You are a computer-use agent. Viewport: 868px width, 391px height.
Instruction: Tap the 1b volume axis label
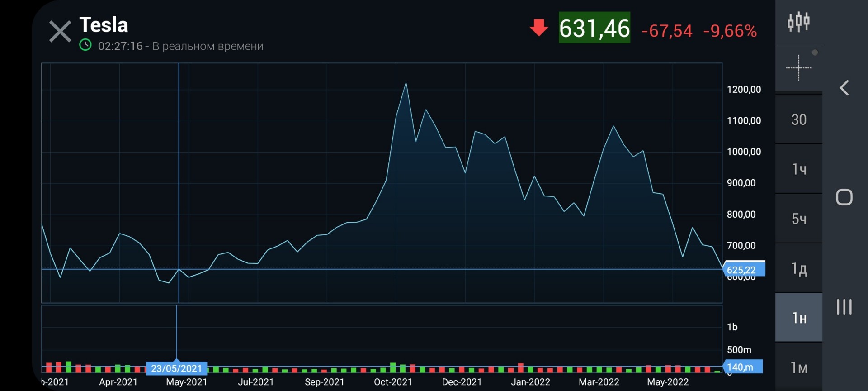[x=732, y=327]
